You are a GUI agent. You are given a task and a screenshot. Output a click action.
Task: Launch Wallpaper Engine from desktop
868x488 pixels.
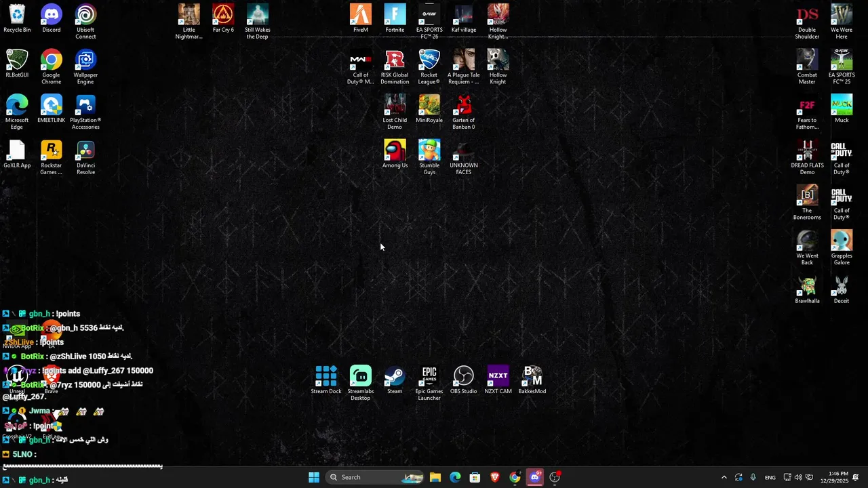tap(85, 66)
